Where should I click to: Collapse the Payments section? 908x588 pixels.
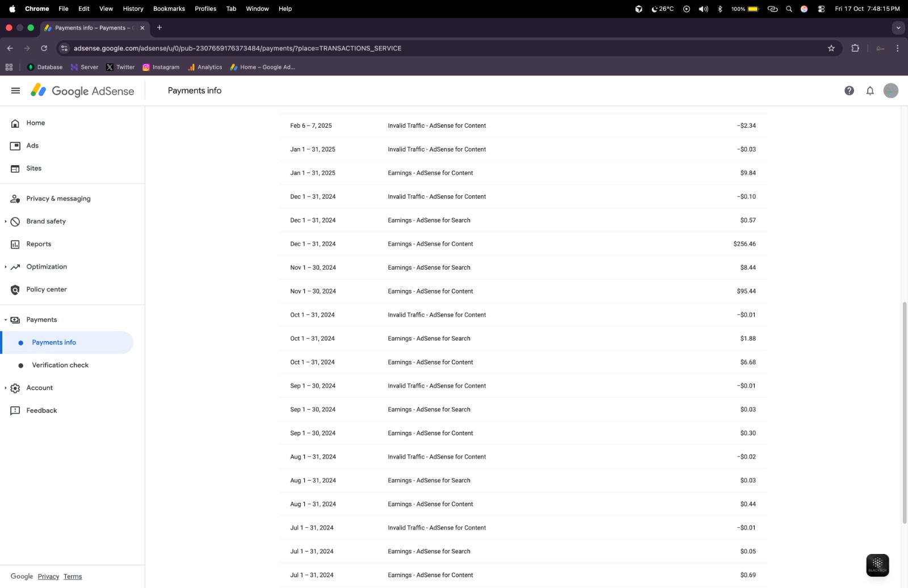(6, 320)
